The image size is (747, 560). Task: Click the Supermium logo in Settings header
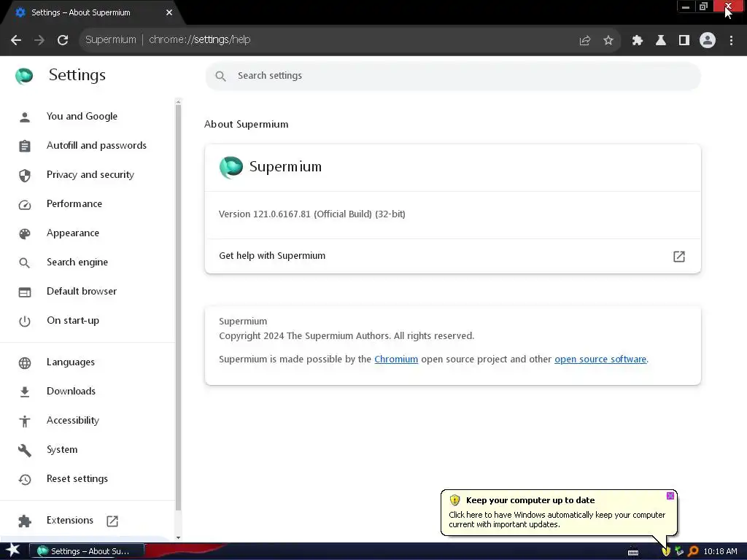(x=24, y=76)
